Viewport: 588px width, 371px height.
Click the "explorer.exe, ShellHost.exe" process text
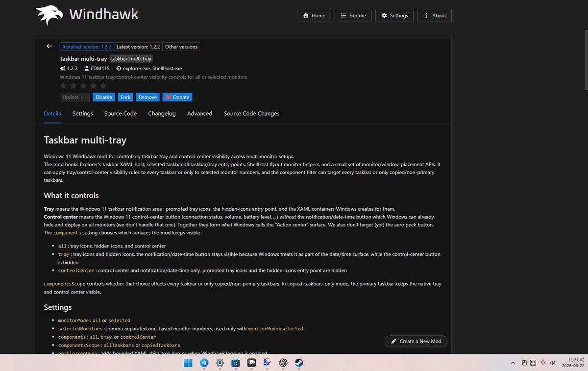pos(152,69)
